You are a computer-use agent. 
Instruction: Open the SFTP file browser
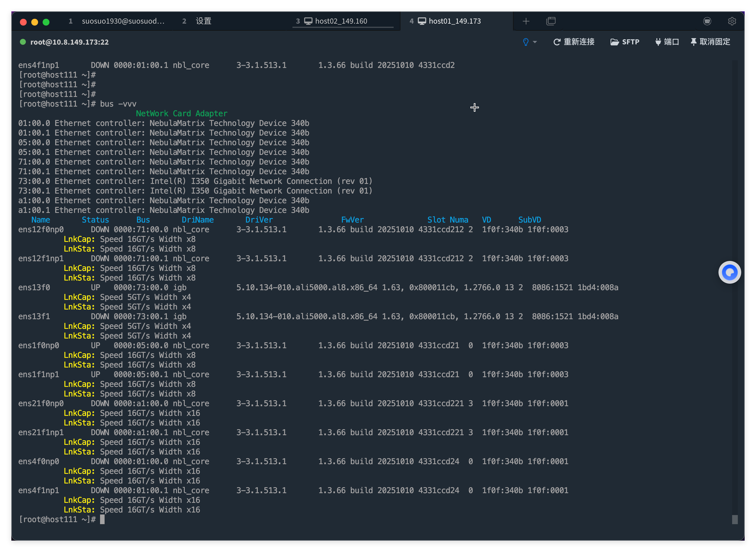coord(624,42)
